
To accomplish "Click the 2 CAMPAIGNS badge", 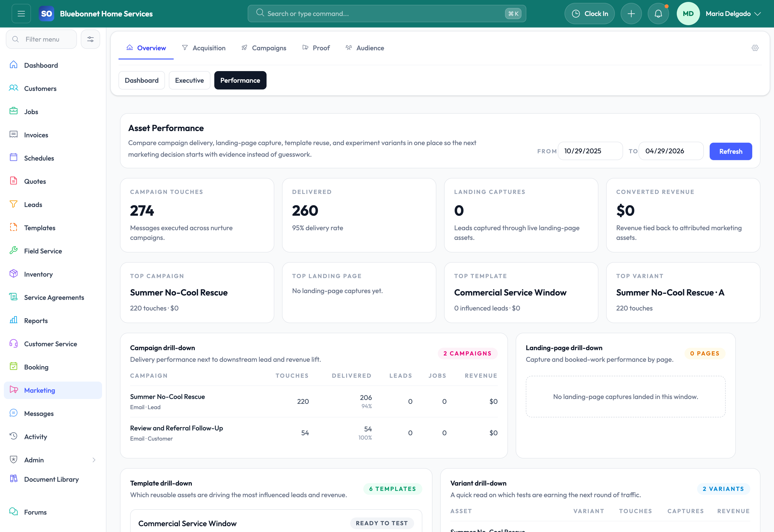I will point(467,353).
